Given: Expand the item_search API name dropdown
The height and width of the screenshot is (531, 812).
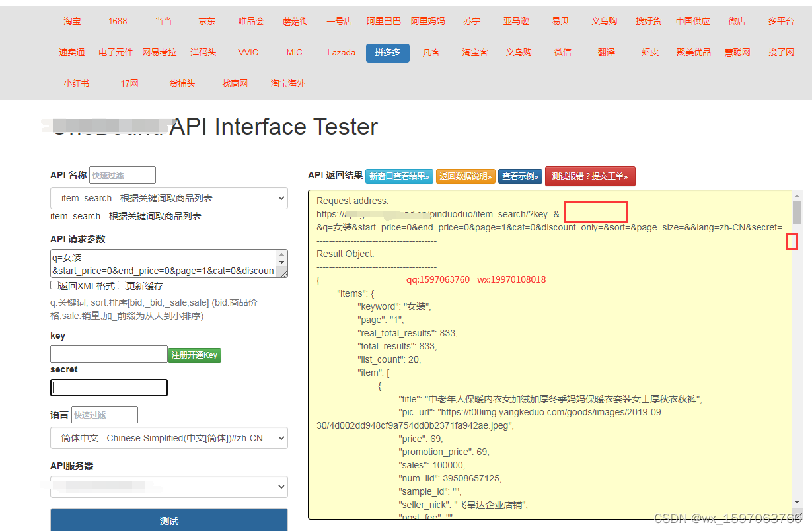Looking at the screenshot, I should point(169,198).
